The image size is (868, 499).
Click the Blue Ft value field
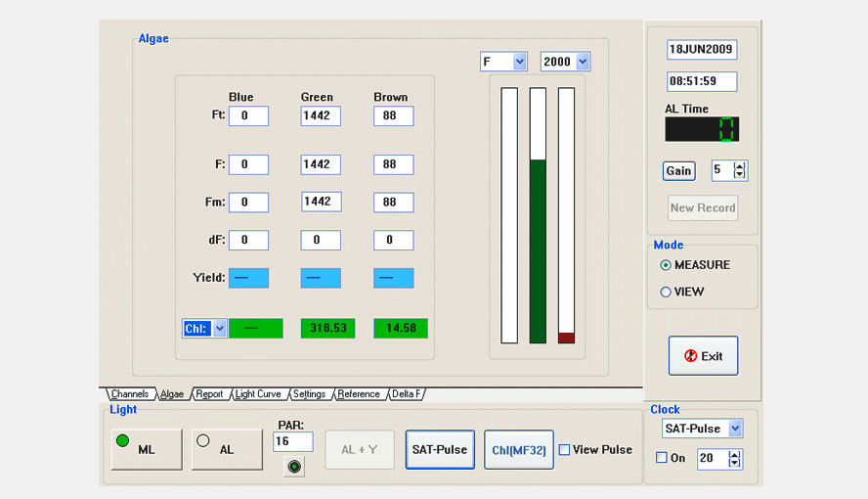pyautogui.click(x=248, y=115)
